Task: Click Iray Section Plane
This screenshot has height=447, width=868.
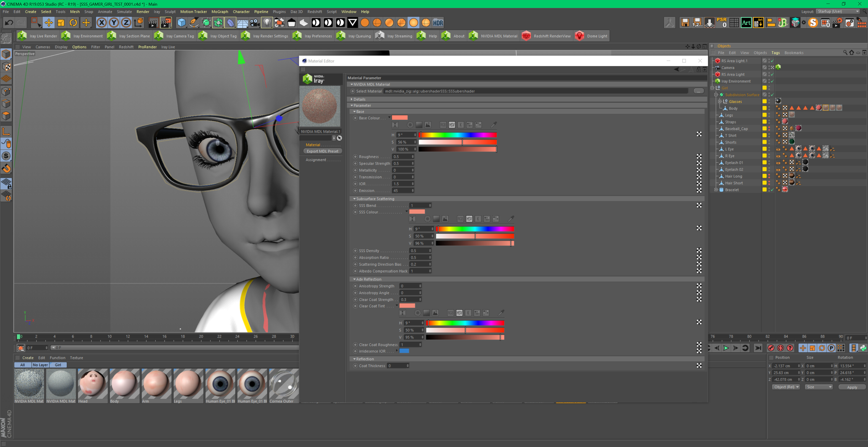Action: pyautogui.click(x=128, y=36)
